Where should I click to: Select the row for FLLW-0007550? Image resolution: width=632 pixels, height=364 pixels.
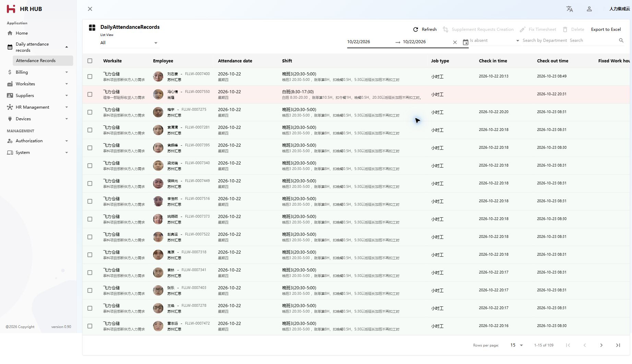(90, 95)
